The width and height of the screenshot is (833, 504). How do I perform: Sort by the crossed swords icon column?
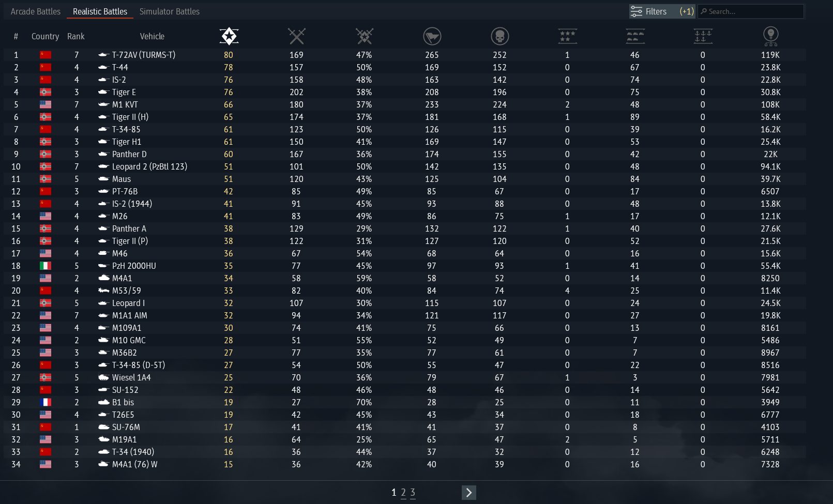click(297, 36)
